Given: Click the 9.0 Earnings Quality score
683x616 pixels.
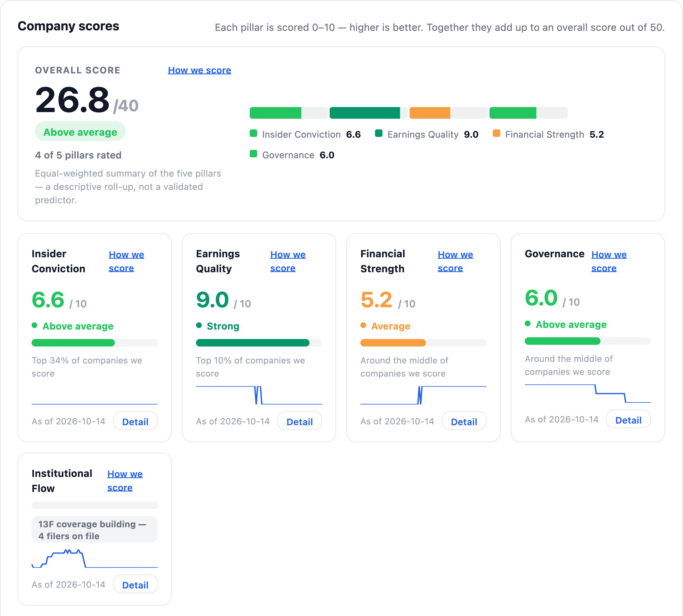Looking at the screenshot, I should click(x=212, y=300).
